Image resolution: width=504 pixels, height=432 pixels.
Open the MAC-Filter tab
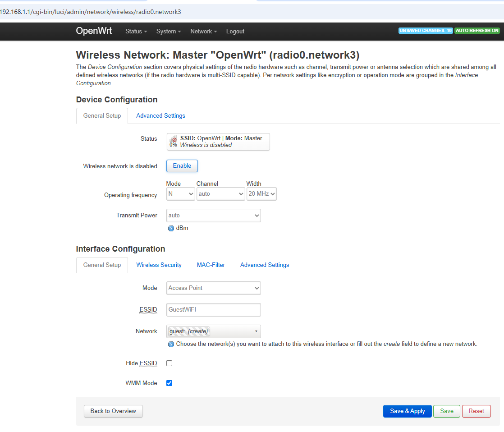point(211,265)
